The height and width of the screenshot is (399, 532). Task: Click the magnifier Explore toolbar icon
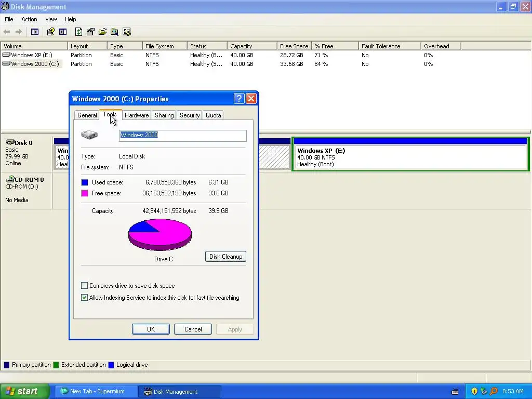(x=115, y=32)
